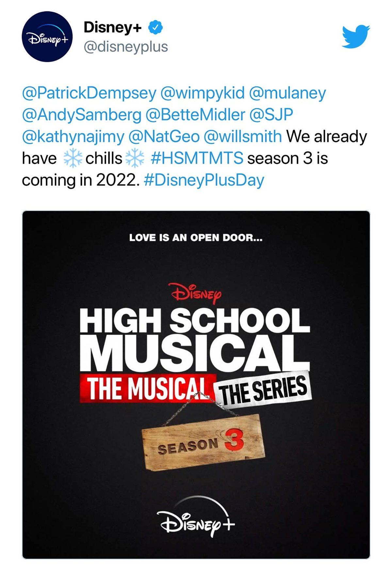The height and width of the screenshot is (578, 392).
Task: Click the blue verified badge
Action: point(155,27)
